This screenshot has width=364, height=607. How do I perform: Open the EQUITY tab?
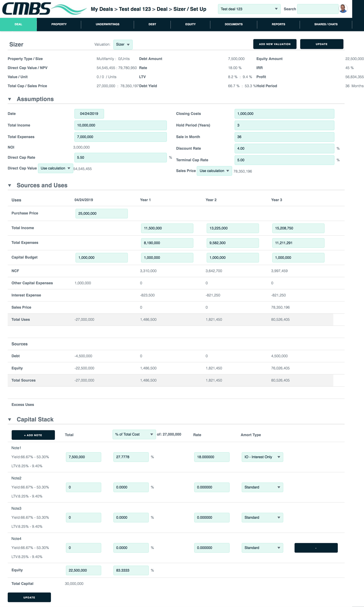point(190,24)
